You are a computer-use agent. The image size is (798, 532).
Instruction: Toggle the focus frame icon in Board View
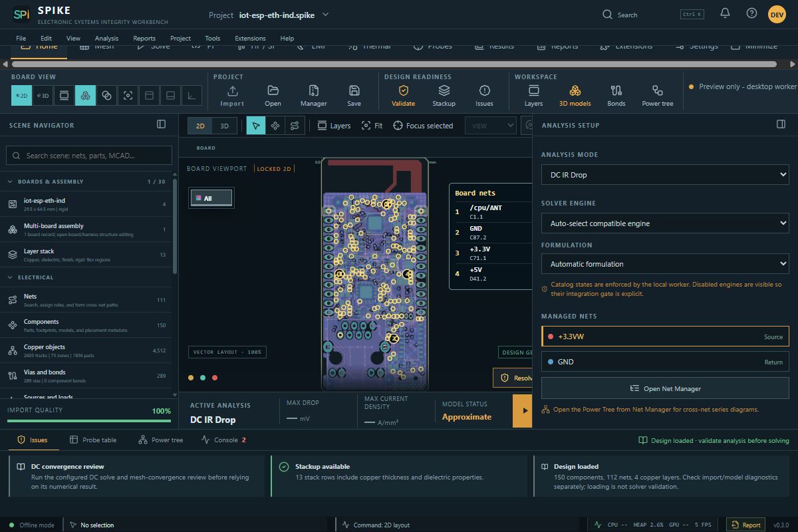point(128,96)
